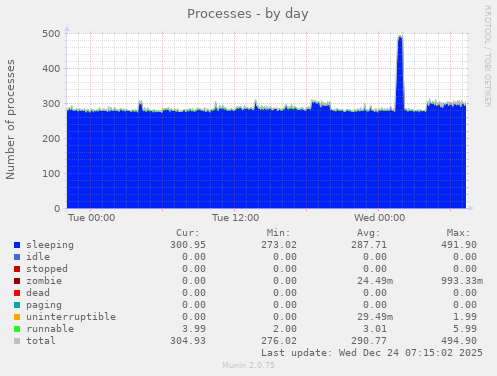Click the gray total legend swatch
Viewport: 497px width, 376px height.
(x=17, y=341)
